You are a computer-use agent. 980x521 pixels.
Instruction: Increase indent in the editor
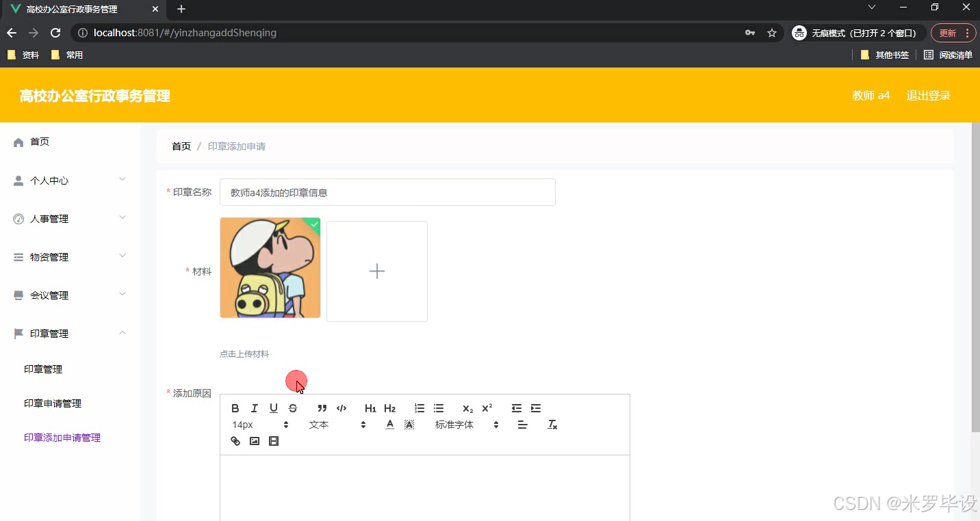(536, 408)
